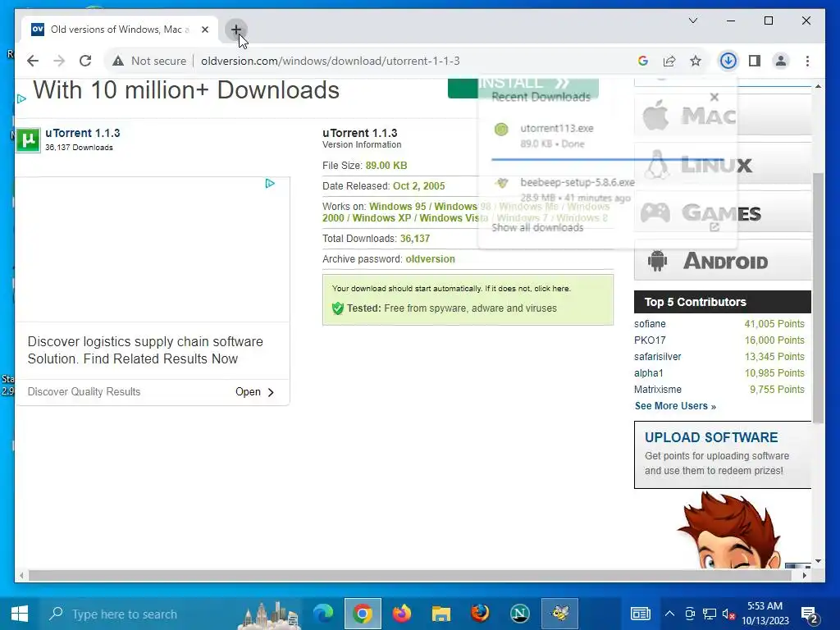Open File Explorer from the taskbar
The width and height of the screenshot is (840, 630).
pos(441,614)
